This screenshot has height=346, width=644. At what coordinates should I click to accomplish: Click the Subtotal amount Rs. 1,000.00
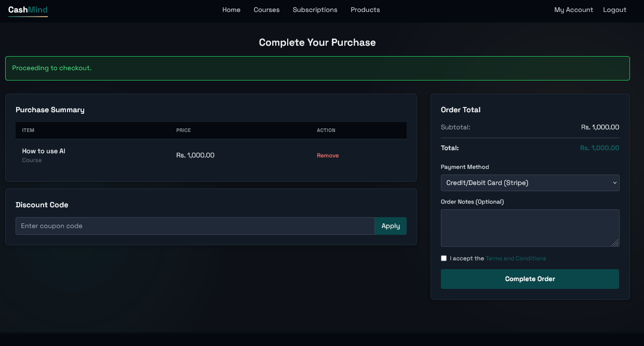[x=600, y=127]
